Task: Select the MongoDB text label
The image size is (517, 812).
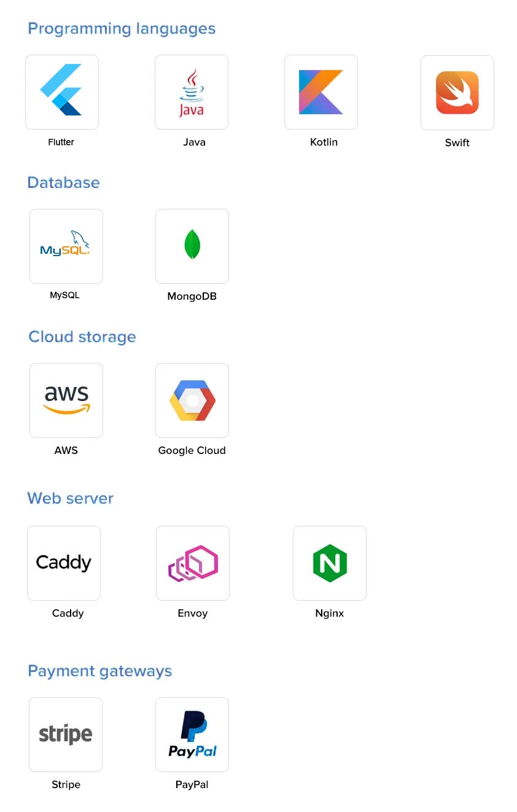Action: click(x=192, y=296)
